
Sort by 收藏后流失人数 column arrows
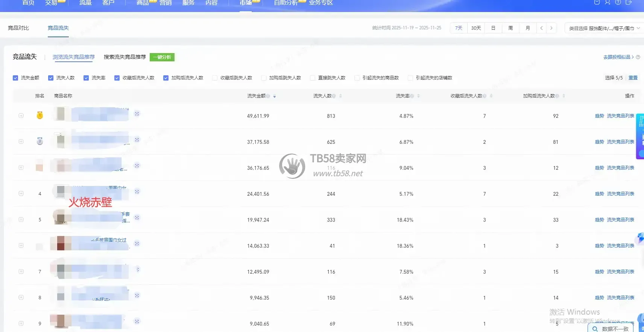point(491,96)
